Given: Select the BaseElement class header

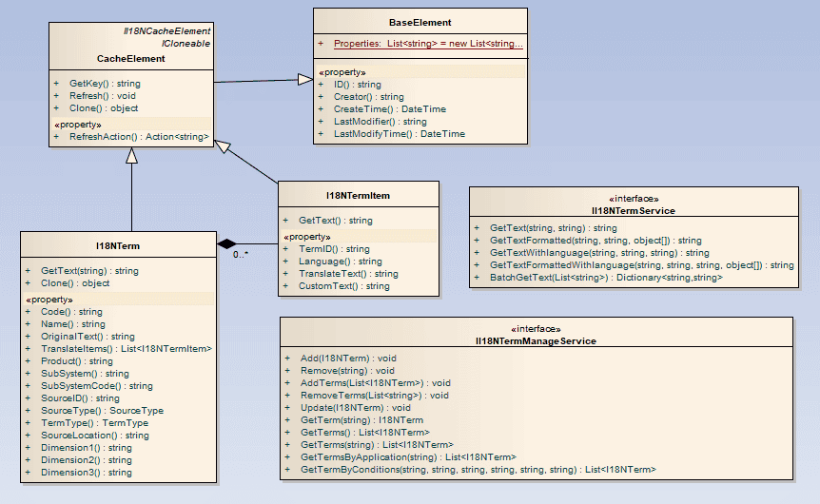Looking at the screenshot, I should [420, 22].
